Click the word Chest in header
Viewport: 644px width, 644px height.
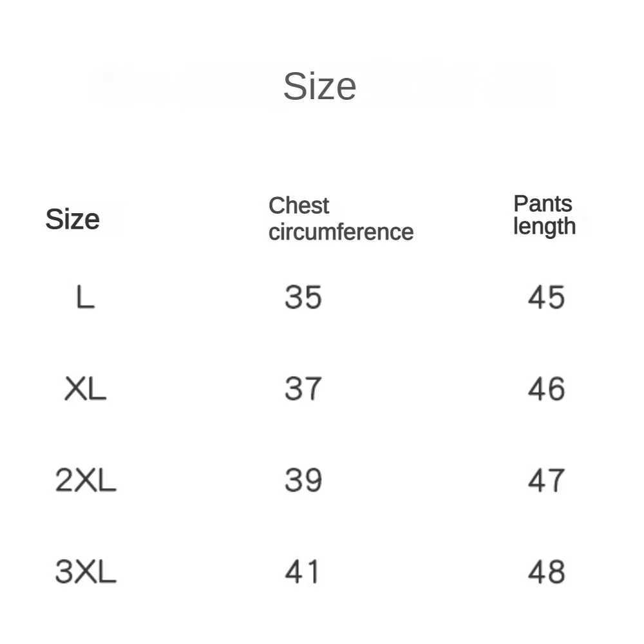[298, 206]
